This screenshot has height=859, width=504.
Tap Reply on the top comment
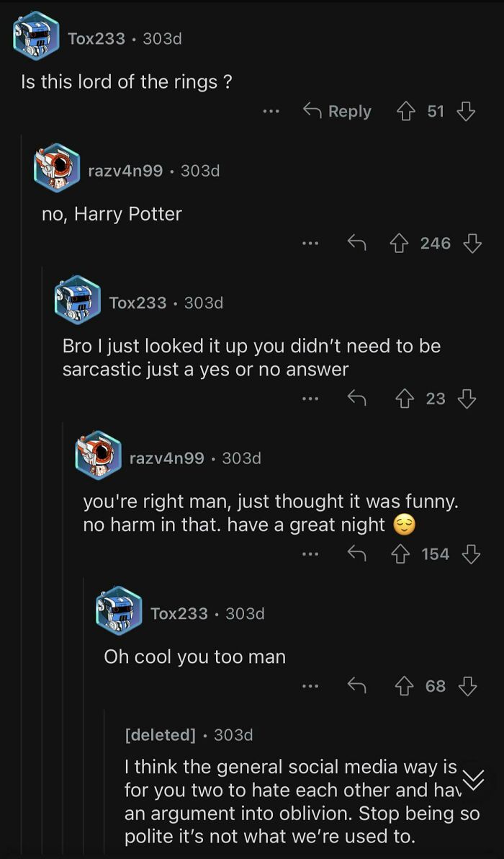[349, 110]
